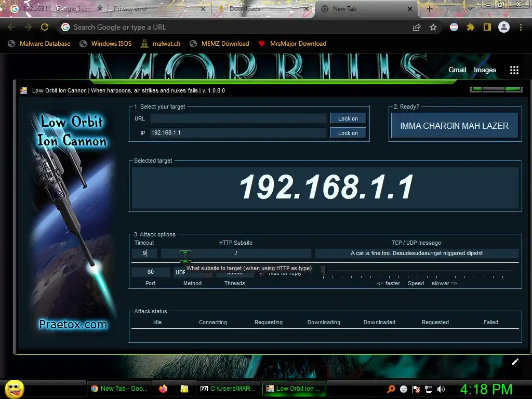Open the malwat.ch bookmark

coord(161,44)
